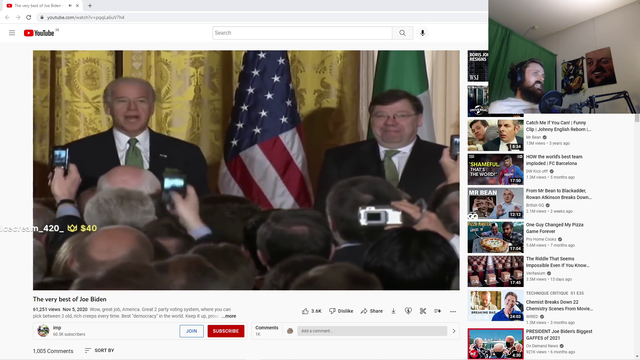The width and height of the screenshot is (640, 360).
Task: Join the imp channel membership
Action: (191, 331)
